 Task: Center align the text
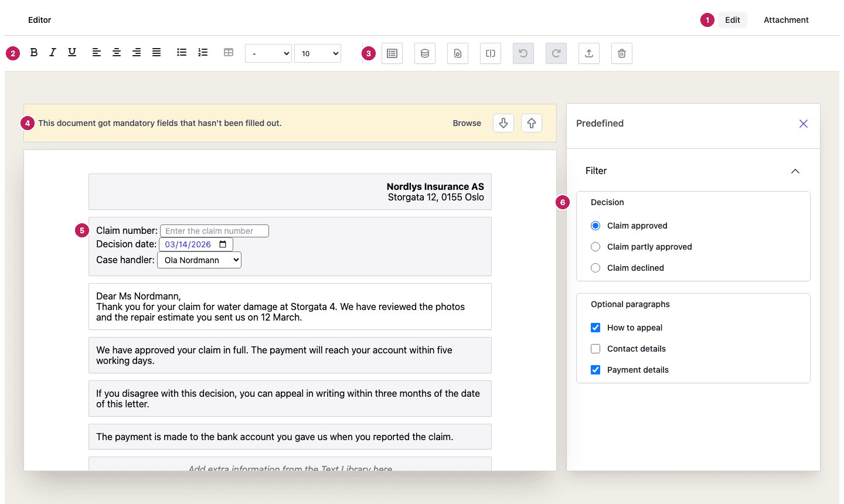point(117,53)
